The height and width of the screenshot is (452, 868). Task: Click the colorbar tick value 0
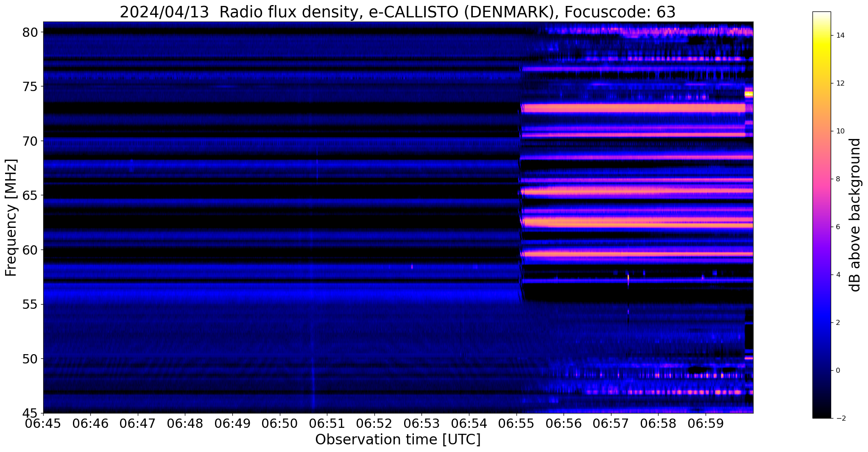coord(837,371)
